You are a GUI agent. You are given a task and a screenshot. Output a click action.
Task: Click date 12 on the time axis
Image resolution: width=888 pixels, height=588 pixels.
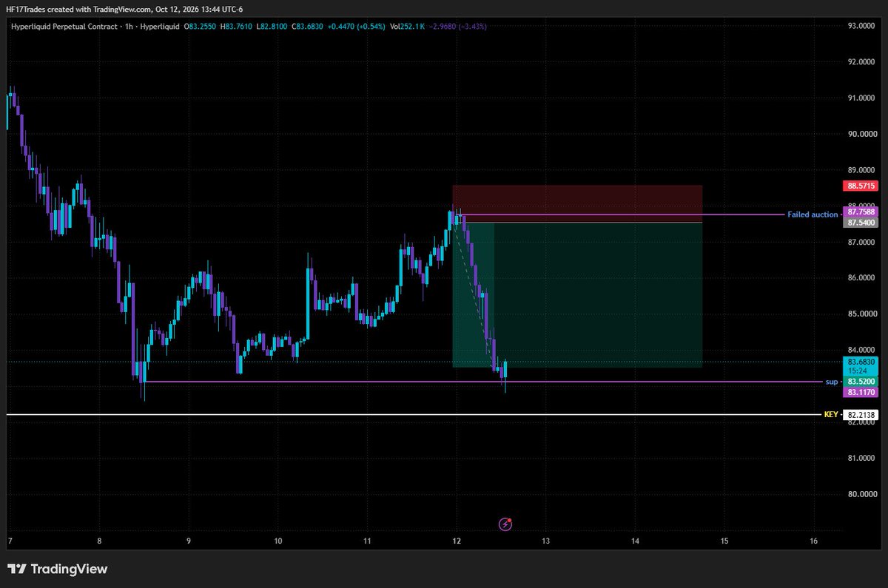click(456, 541)
